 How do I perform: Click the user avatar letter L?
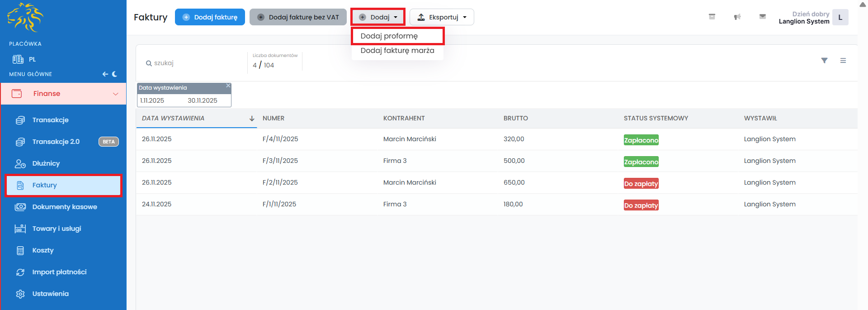coord(840,18)
